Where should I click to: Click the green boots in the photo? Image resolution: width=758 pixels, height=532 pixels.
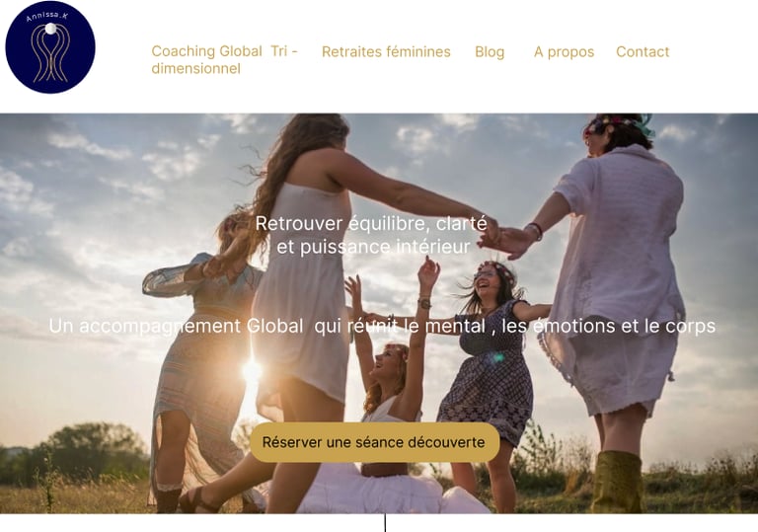(x=617, y=482)
